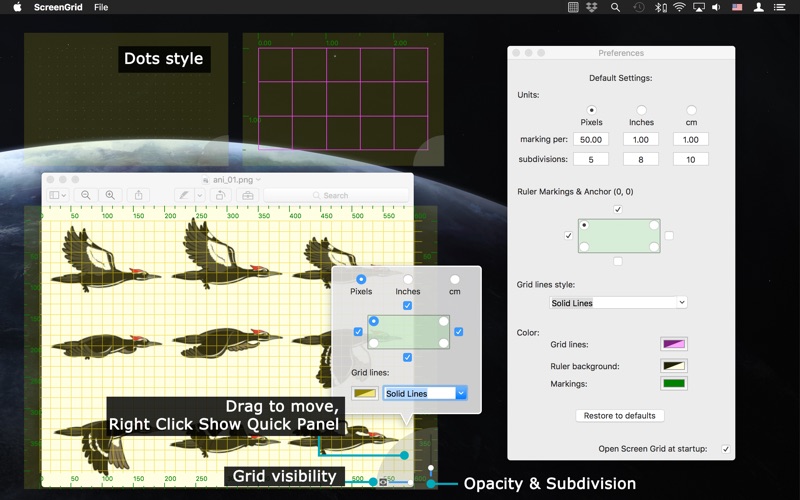
Task: Open the Apple menu
Action: 17,7
